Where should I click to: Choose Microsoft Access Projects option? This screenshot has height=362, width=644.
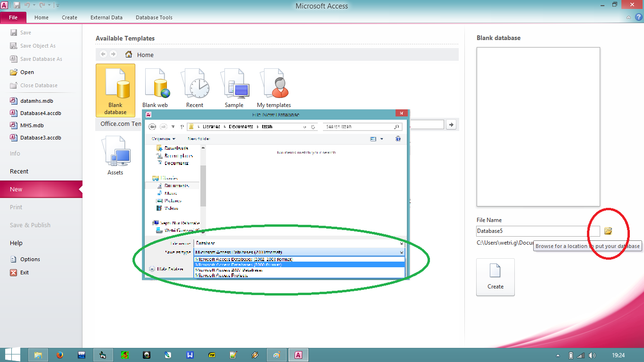299,275
